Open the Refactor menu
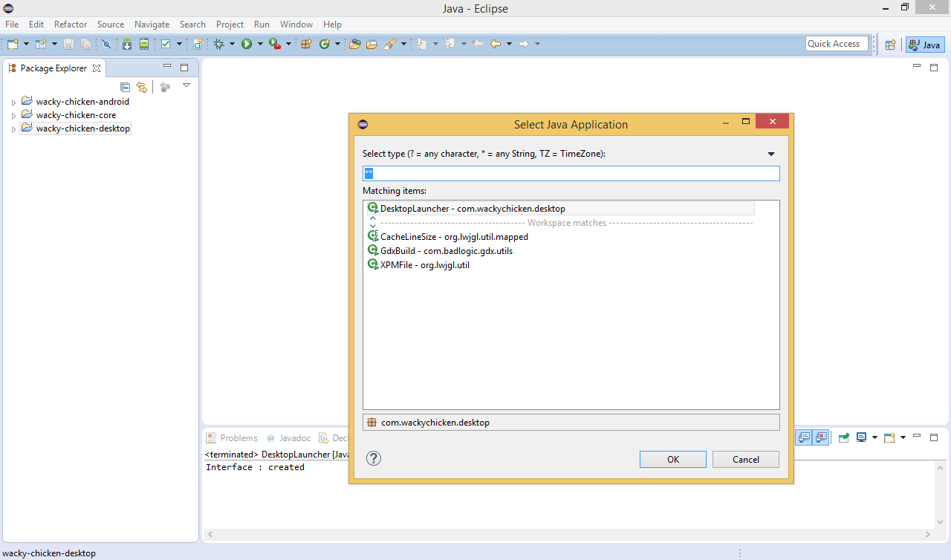Viewport: 951px width, 560px height. click(71, 25)
